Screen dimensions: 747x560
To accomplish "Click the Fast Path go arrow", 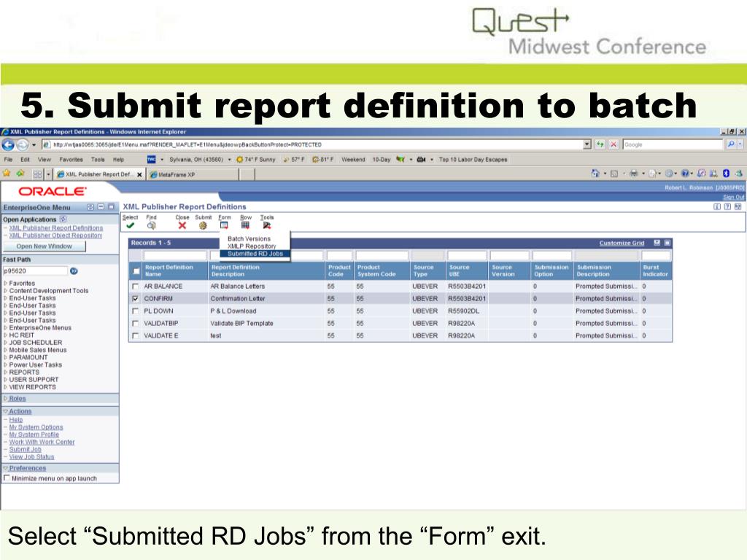I will pyautogui.click(x=74, y=271).
